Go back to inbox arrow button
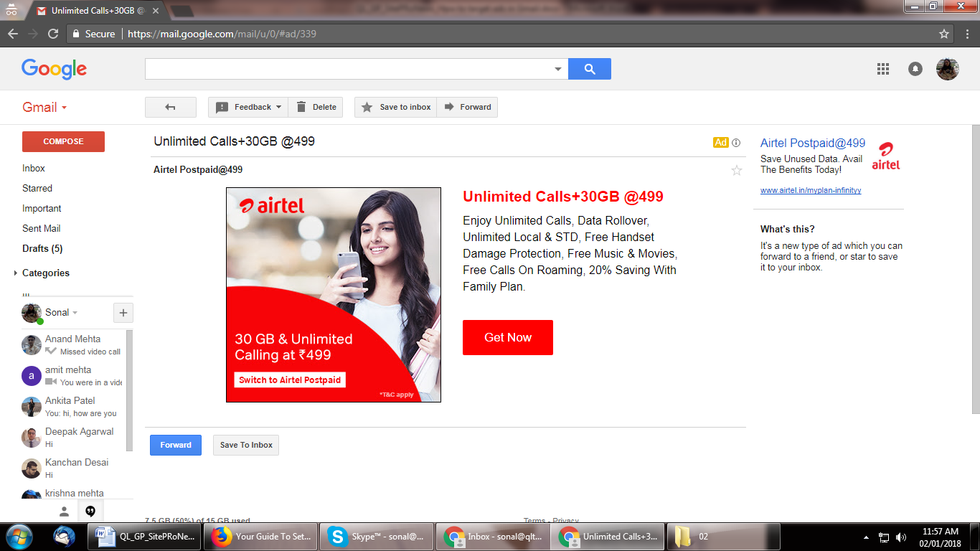 tap(171, 107)
